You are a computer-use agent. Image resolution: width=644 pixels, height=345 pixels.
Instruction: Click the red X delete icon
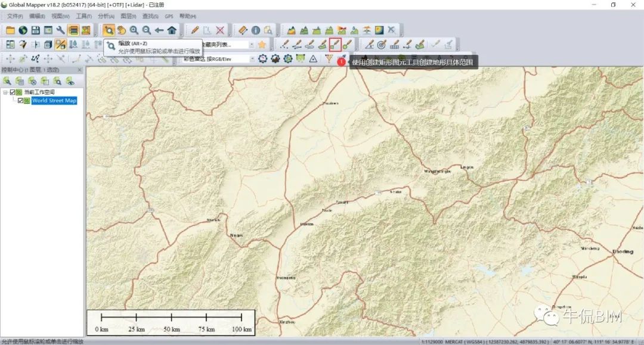click(220, 30)
